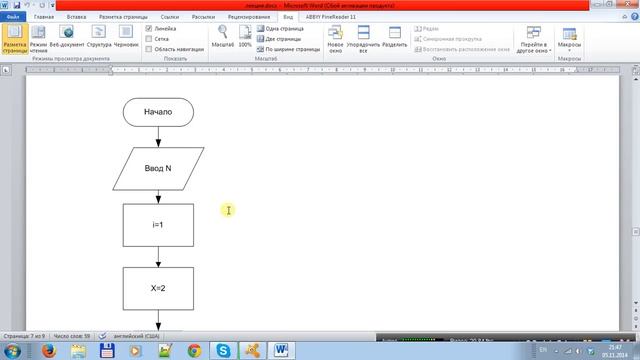Click Синхронная прокрутка option
Screen dimensions: 640x360
(448, 39)
